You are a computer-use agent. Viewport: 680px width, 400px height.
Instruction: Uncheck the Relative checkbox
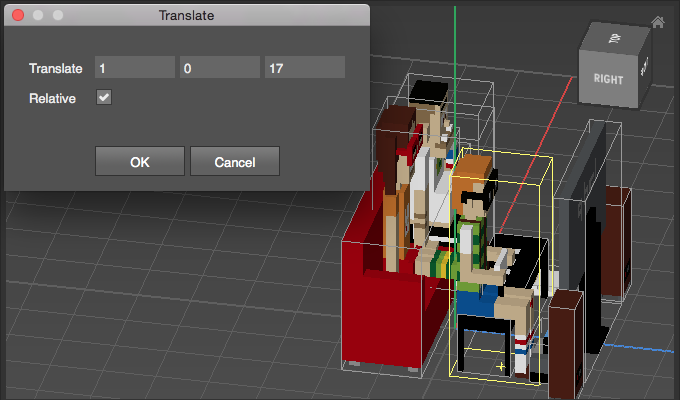(x=104, y=97)
